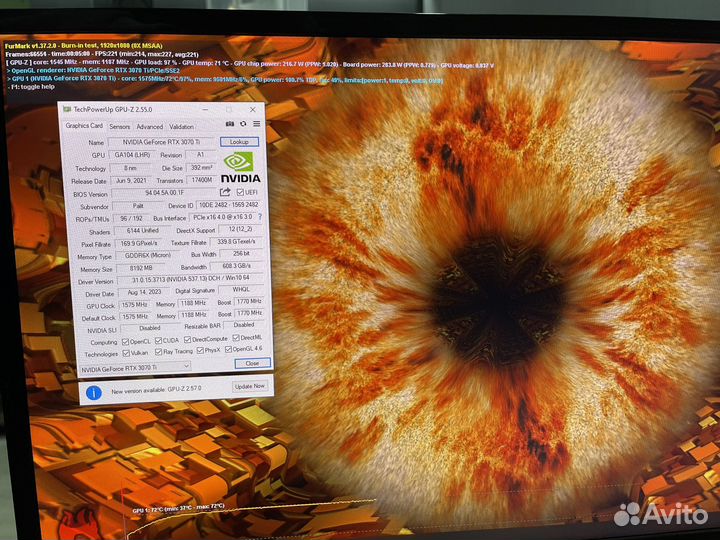This screenshot has height=540, width=720.
Task: Toggle the PhysX checkbox
Action: [x=200, y=350]
